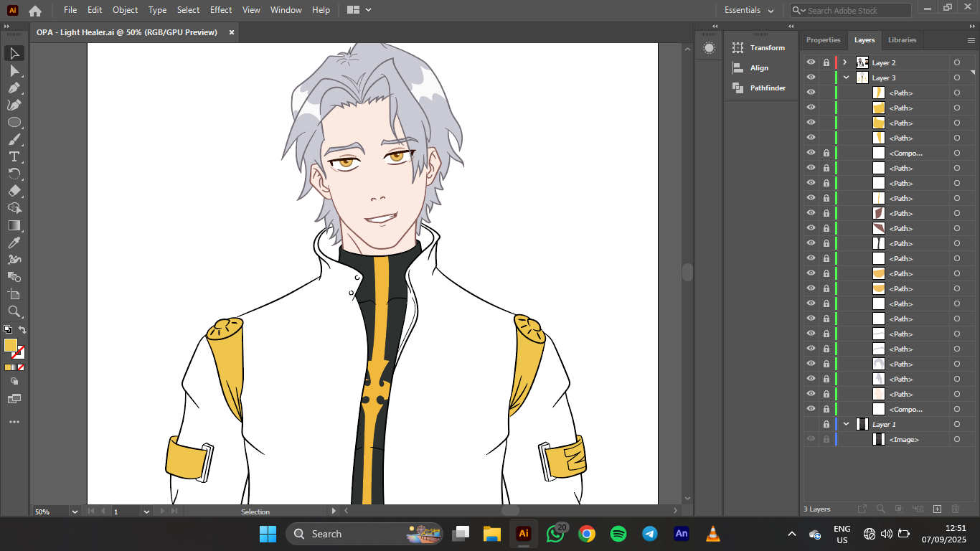
Task: Select the Pen tool
Action: pos(14,88)
